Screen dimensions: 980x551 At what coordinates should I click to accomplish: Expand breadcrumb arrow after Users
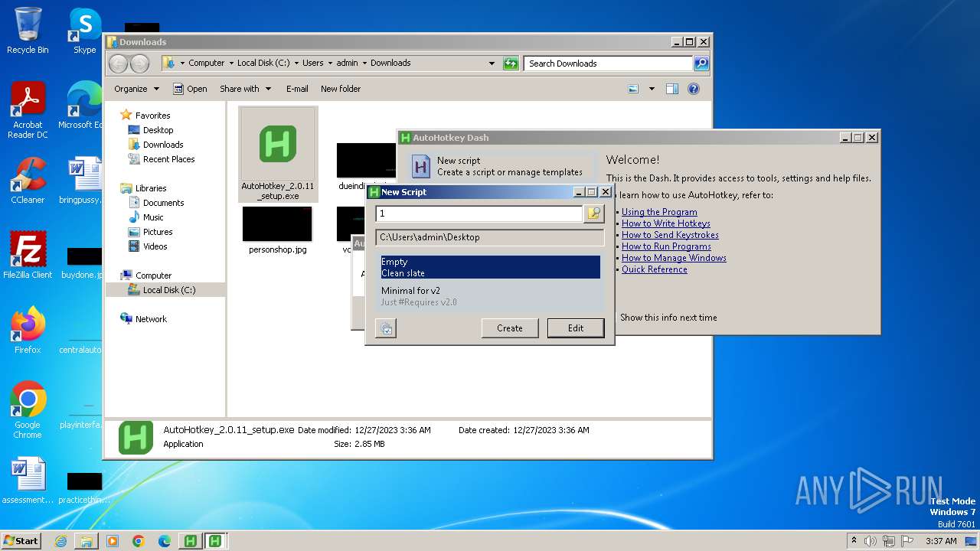[330, 64]
